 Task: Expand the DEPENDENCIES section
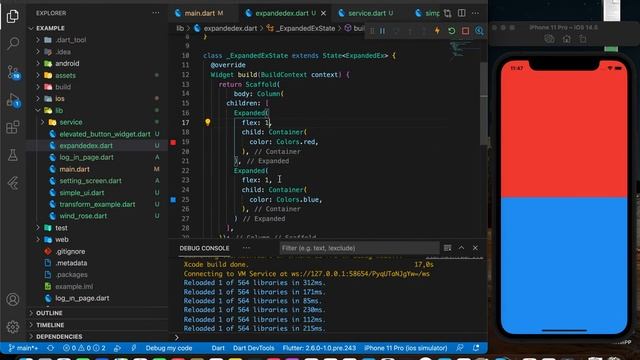59,337
